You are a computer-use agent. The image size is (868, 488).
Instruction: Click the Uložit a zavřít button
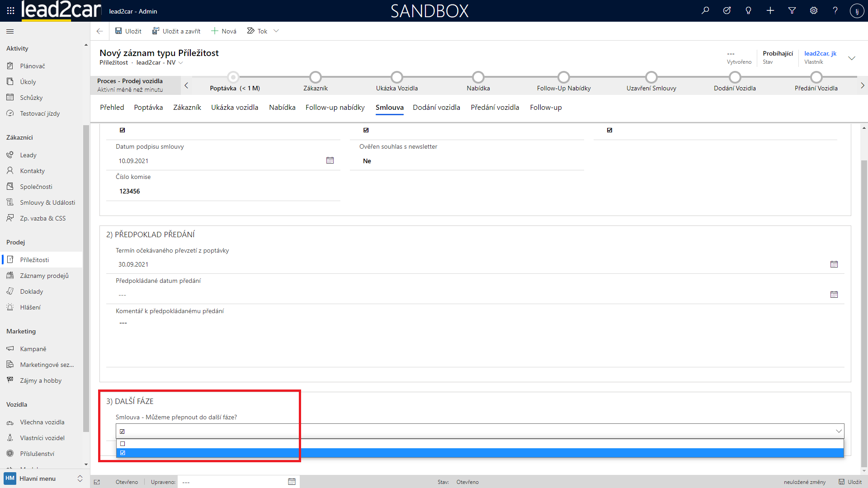(176, 31)
